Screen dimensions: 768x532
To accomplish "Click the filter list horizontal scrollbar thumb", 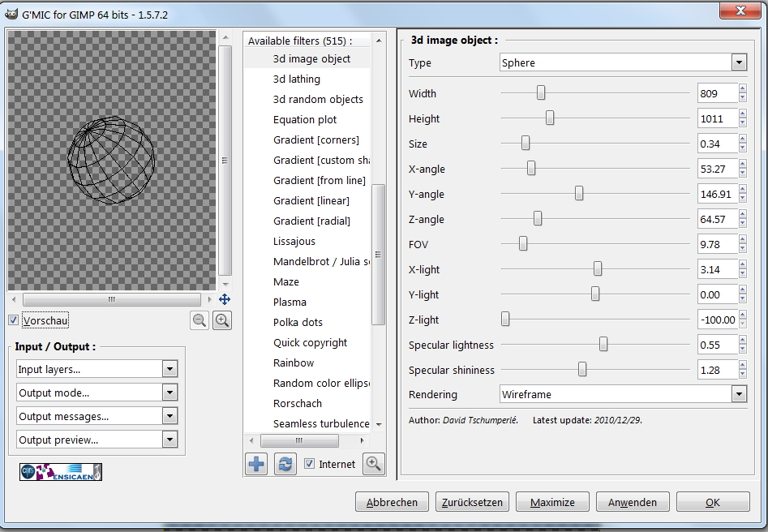I will click(299, 441).
